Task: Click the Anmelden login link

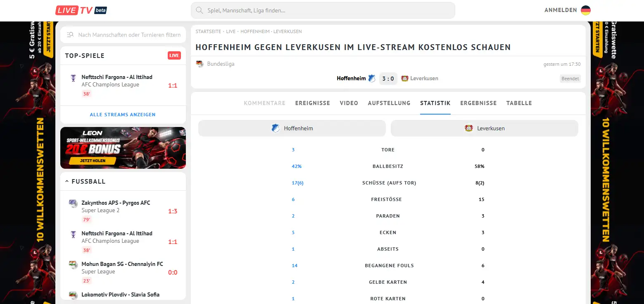Action: pos(561,10)
